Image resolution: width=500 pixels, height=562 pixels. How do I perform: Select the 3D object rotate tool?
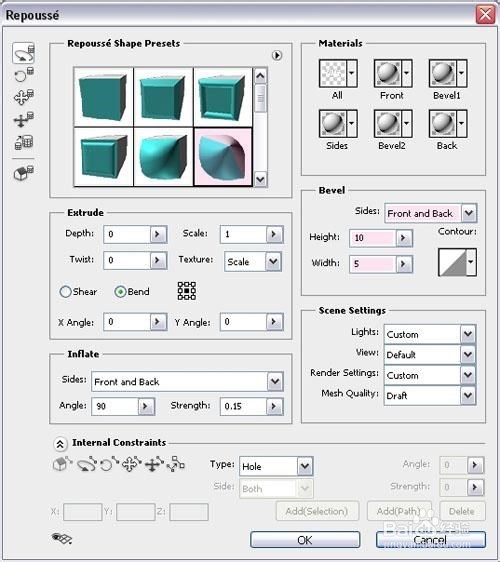[24, 53]
